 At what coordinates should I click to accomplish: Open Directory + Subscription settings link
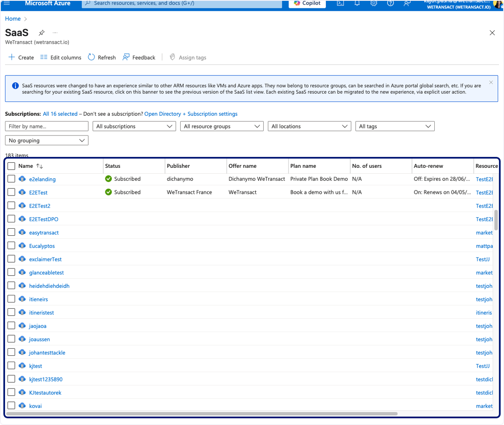[x=191, y=114]
